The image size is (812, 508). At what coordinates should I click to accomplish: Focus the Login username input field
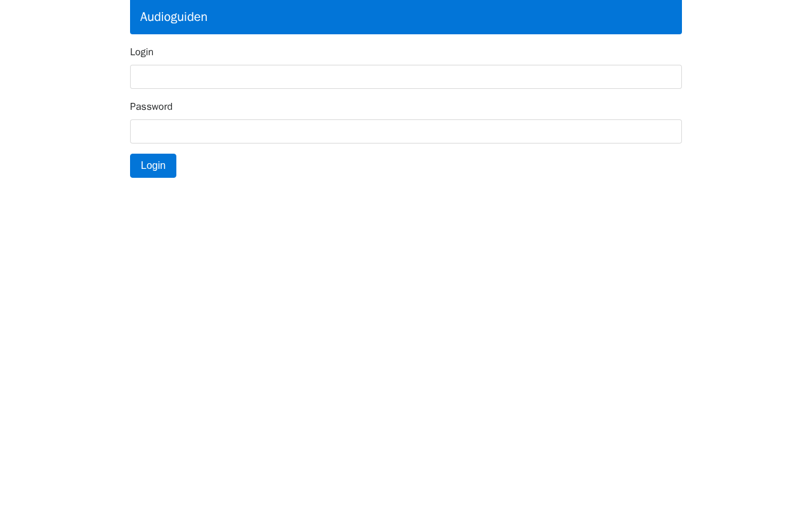(x=406, y=77)
